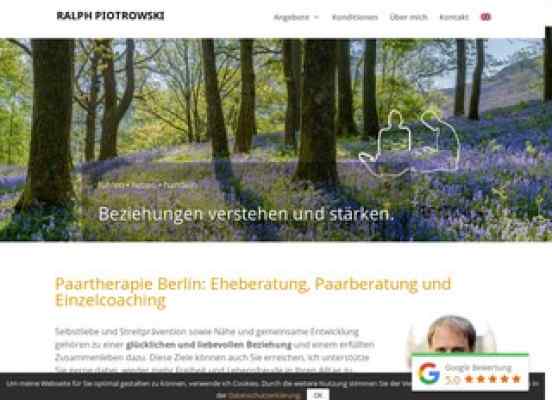Open the Angebote menu
The image size is (552, 400).
click(x=291, y=17)
